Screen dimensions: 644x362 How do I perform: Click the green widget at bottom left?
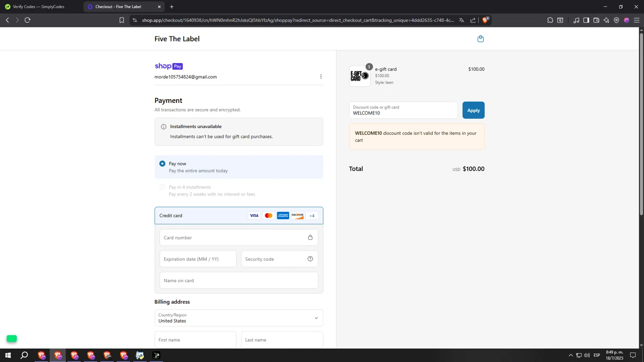point(12,339)
